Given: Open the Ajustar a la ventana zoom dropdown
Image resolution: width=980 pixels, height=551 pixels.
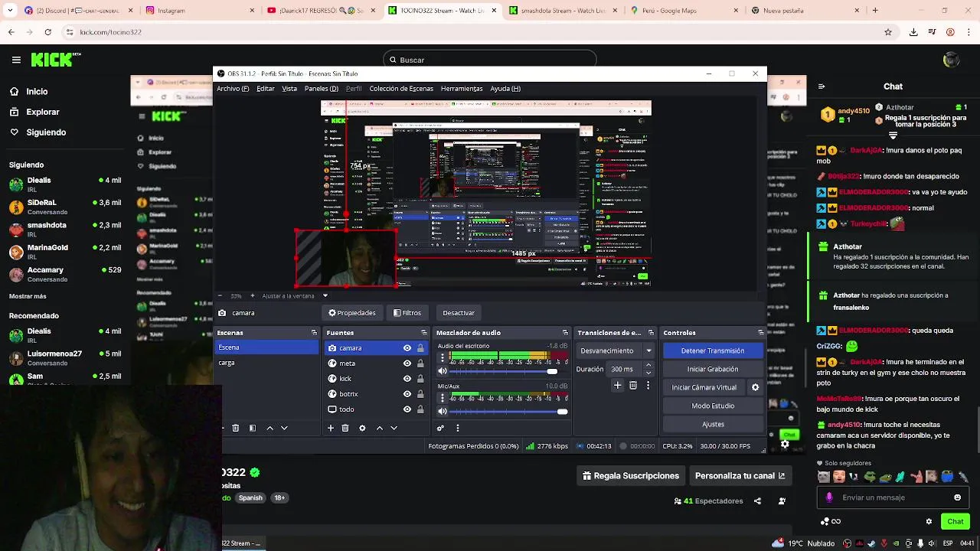Looking at the screenshot, I should [x=325, y=295].
